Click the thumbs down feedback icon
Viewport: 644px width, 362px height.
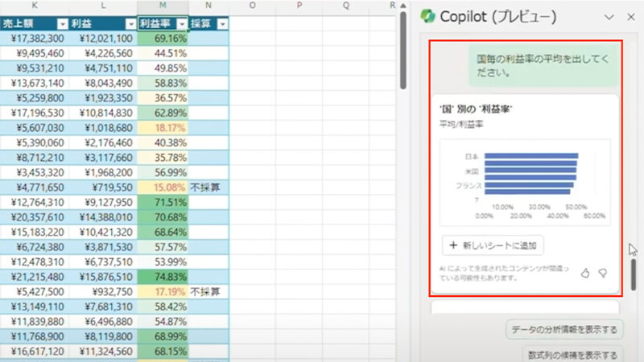tap(603, 274)
